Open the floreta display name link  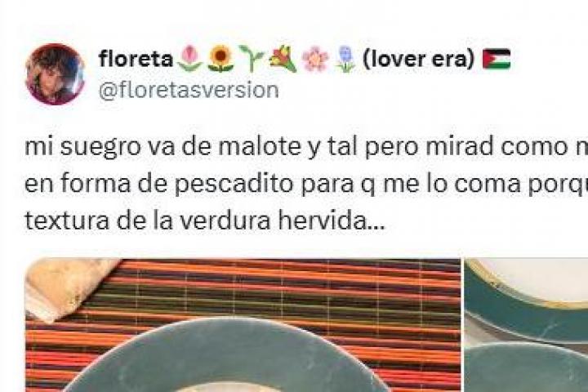[x=136, y=60]
